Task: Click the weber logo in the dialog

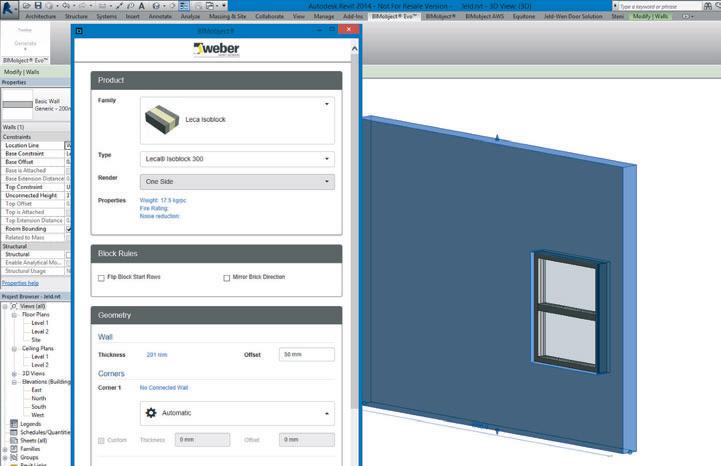Action: tap(216, 49)
